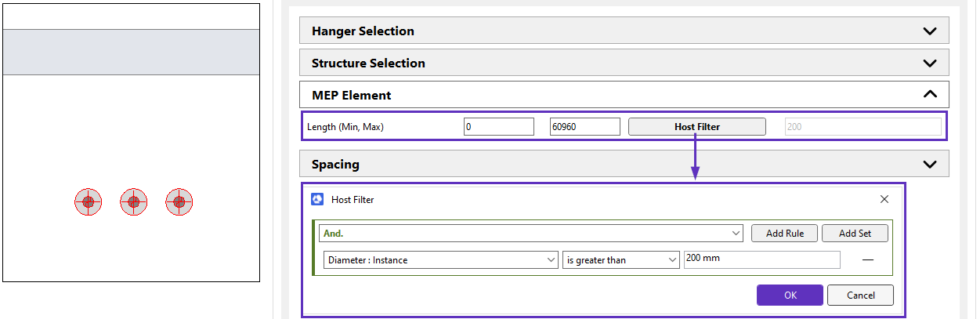Close the Host Filter dialog
The image size is (980, 319).
click(x=884, y=200)
